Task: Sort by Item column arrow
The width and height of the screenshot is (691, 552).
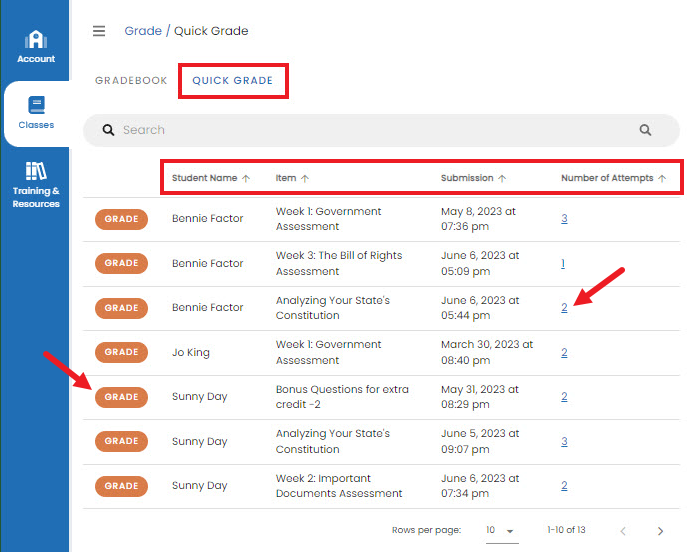Action: click(305, 178)
